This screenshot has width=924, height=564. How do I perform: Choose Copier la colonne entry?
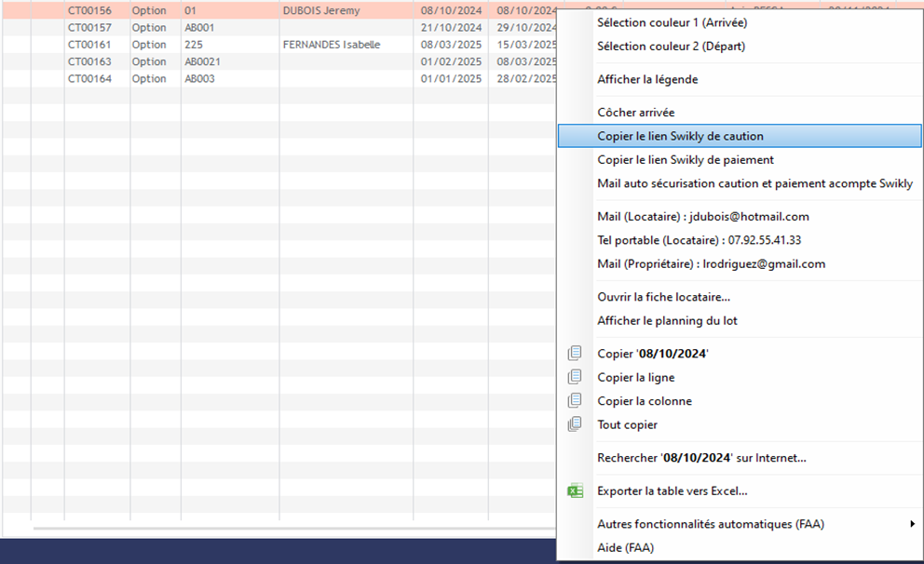(644, 401)
